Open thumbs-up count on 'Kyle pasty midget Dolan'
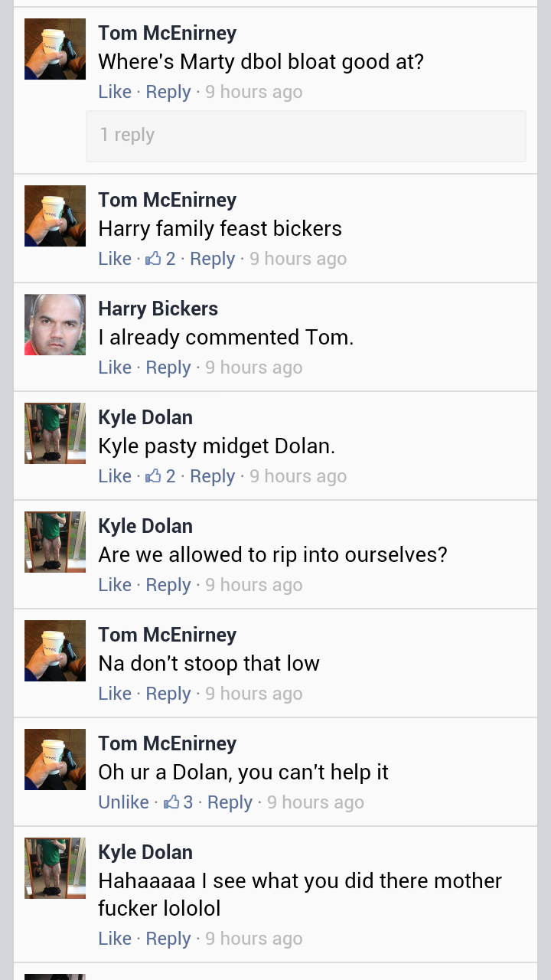This screenshot has height=980, width=551. pyautogui.click(x=161, y=476)
